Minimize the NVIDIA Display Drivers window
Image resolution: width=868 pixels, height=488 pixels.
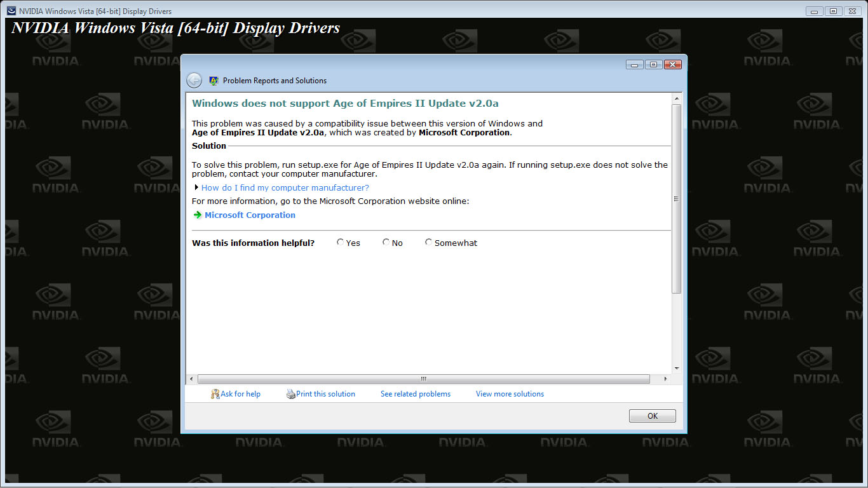[x=815, y=11]
